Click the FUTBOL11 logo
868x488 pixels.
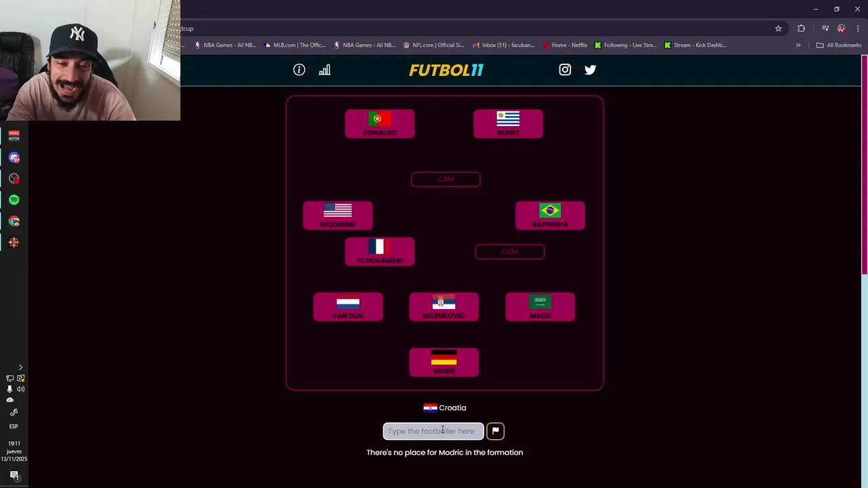446,70
